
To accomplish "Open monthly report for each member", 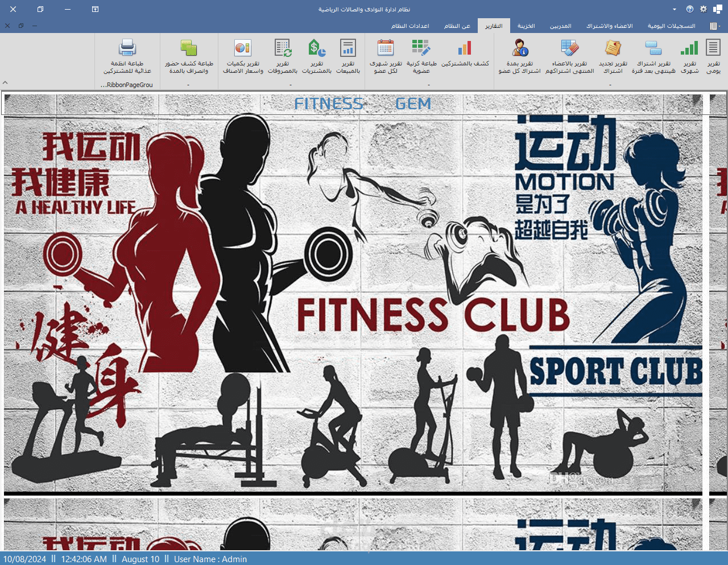I will [x=386, y=56].
